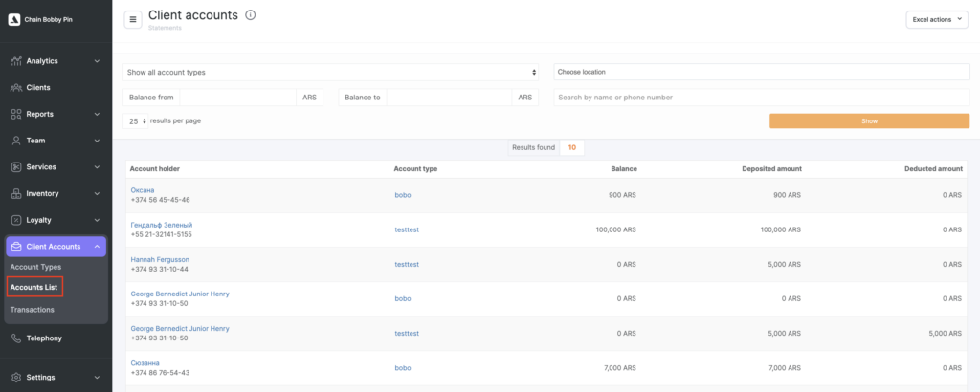Go to Transactions in sidebar
The image size is (980, 392).
(x=32, y=310)
